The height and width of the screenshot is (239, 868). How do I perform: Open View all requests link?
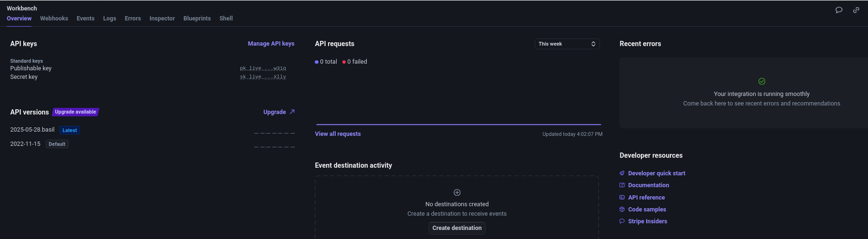pos(338,134)
